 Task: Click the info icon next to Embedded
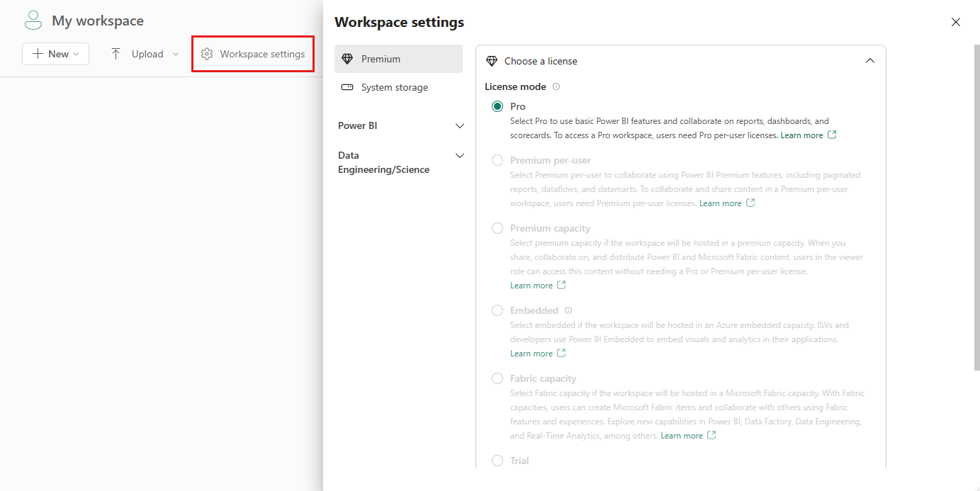568,310
